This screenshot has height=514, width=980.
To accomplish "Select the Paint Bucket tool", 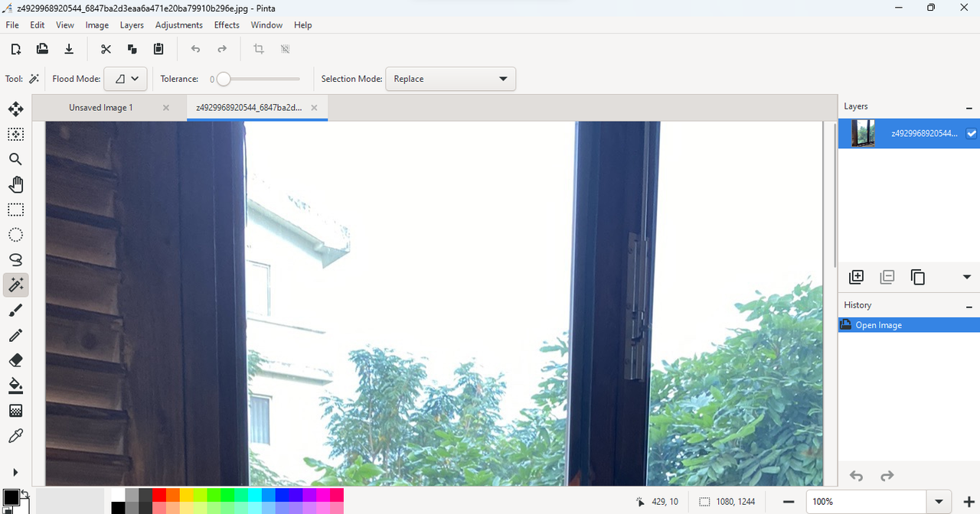I will point(15,385).
